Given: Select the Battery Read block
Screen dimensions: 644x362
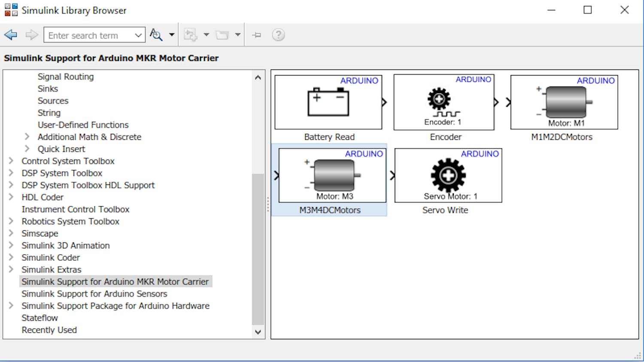Looking at the screenshot, I should (x=328, y=103).
